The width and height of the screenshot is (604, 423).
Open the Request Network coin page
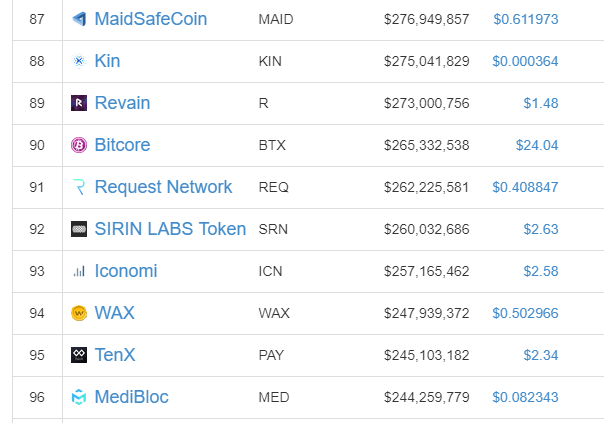click(163, 187)
